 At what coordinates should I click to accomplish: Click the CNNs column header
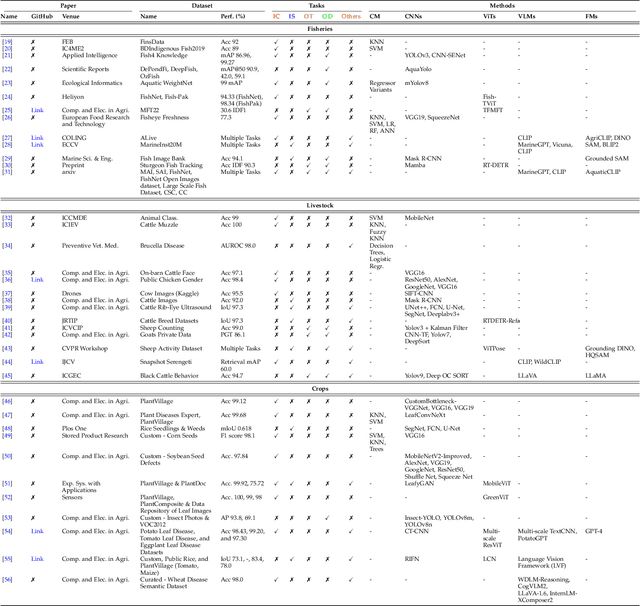pos(413,16)
